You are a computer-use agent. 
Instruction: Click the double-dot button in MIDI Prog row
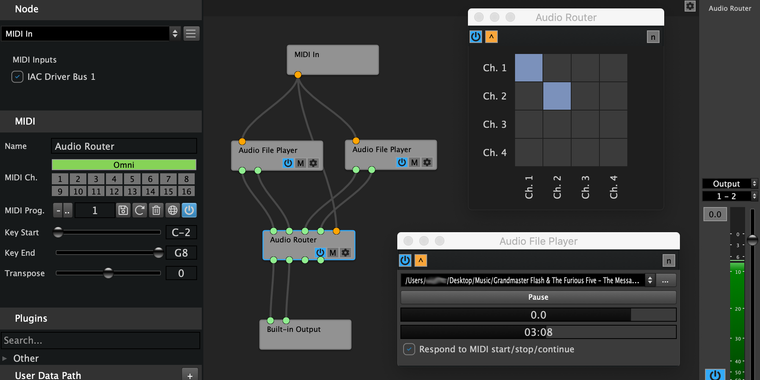(68, 210)
